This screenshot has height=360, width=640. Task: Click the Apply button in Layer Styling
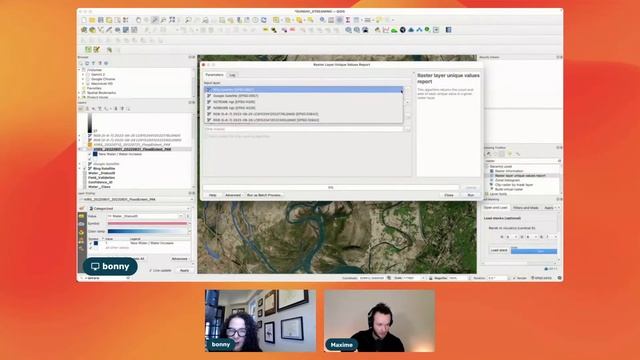tap(184, 271)
